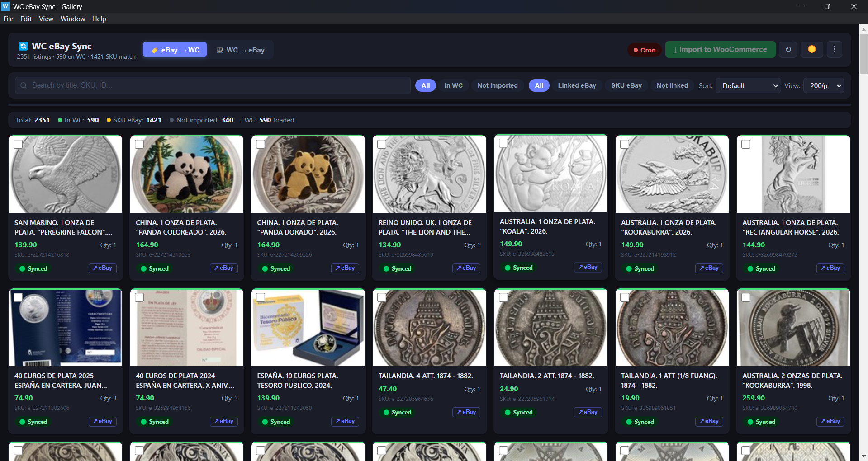Open the Window menu
Screen dimensions: 868x461
coord(72,19)
